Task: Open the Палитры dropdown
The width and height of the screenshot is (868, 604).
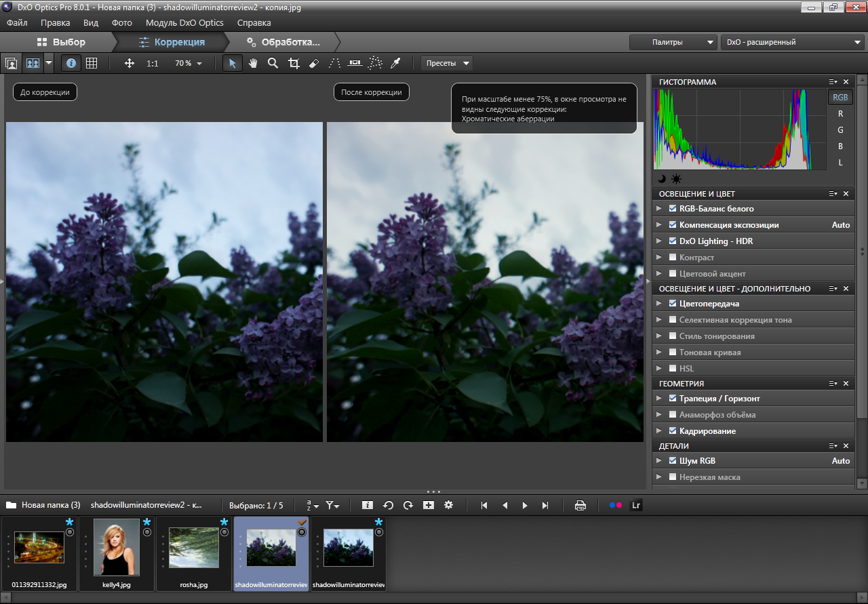Action: (673, 42)
